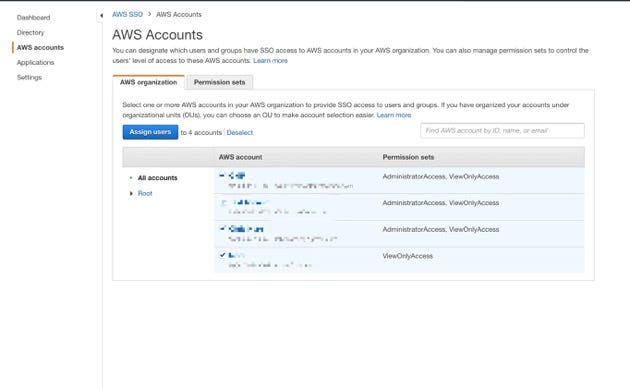Expand the Root organizational unit arrow
Viewport: 630px width, 389px height.
[x=131, y=193]
